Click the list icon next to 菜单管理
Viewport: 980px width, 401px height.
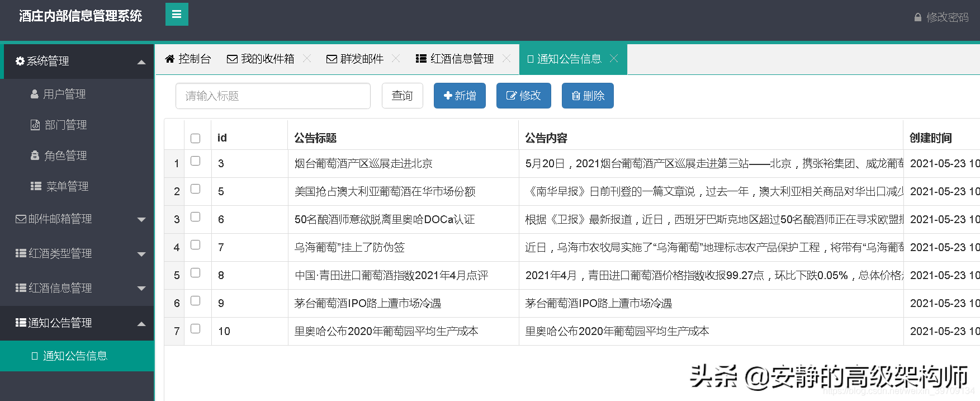(x=36, y=186)
